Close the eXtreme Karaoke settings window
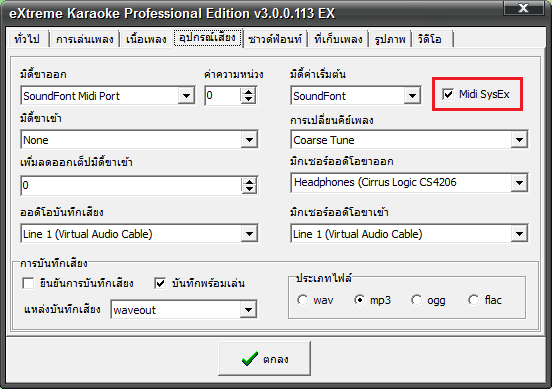Image resolution: width=552 pixels, height=389 pixels. tap(523, 8)
